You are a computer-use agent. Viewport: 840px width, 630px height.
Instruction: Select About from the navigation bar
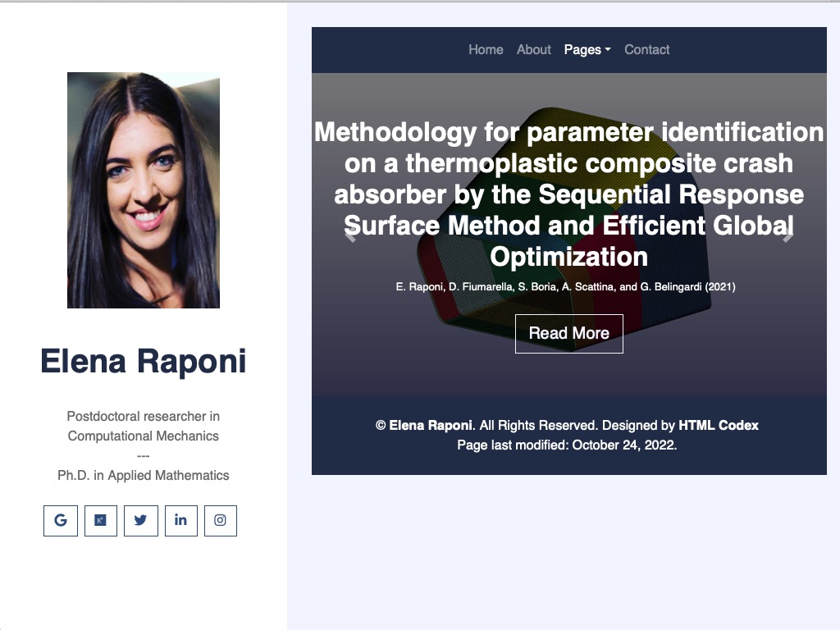click(x=533, y=50)
